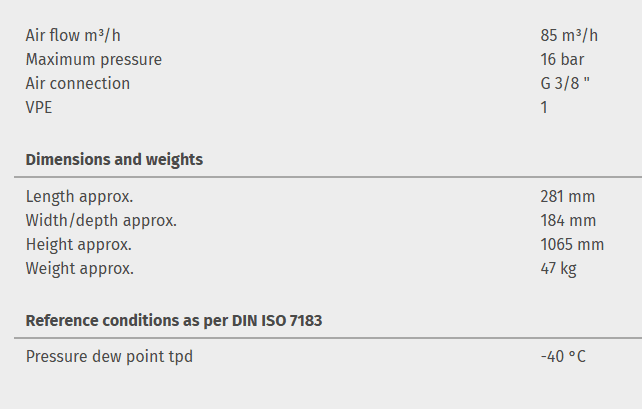Click the Weight approx. label
642x409 pixels.
(79, 268)
